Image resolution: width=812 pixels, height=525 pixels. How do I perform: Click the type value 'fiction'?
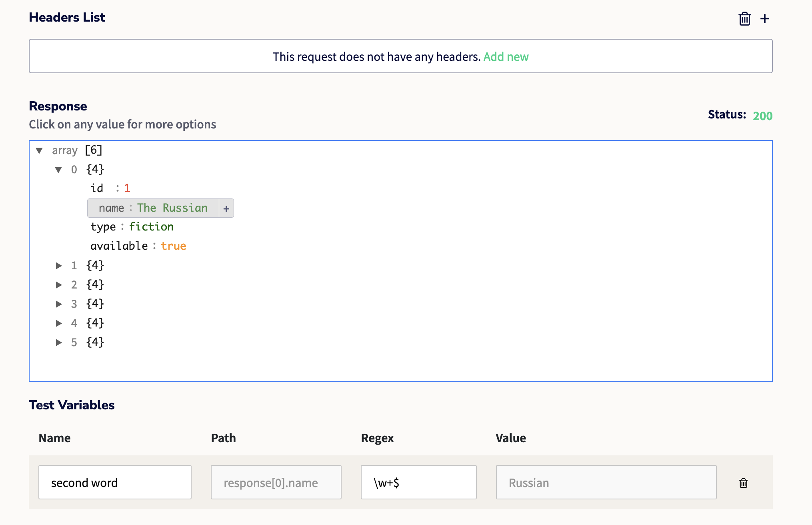(151, 227)
